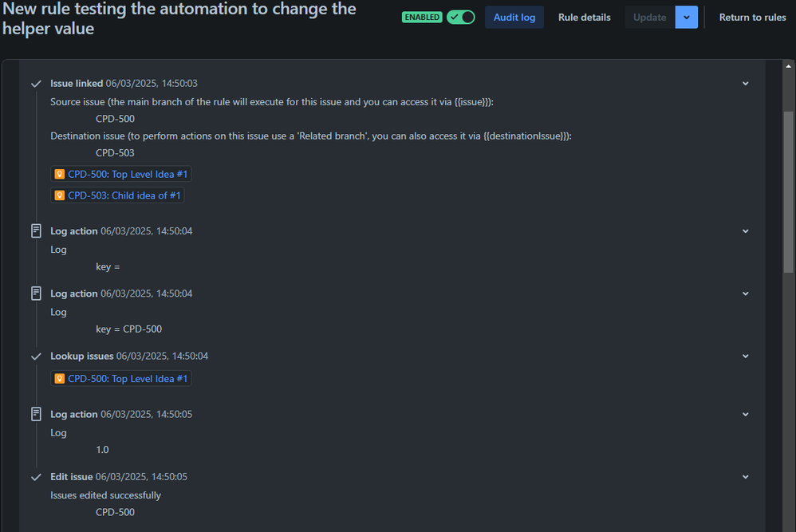Collapse the Issue linked entry via its chevron
Viewport: 796px width, 532px height.
click(x=745, y=82)
